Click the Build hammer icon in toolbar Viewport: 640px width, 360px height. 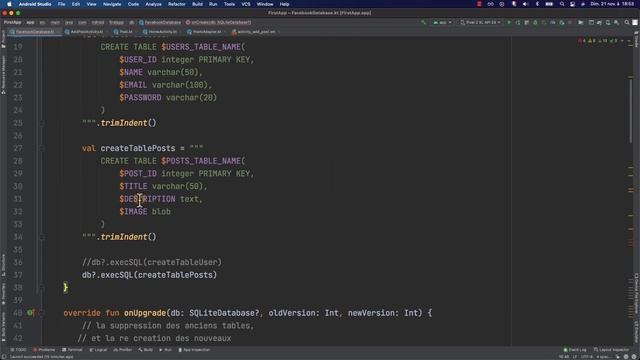423,22
